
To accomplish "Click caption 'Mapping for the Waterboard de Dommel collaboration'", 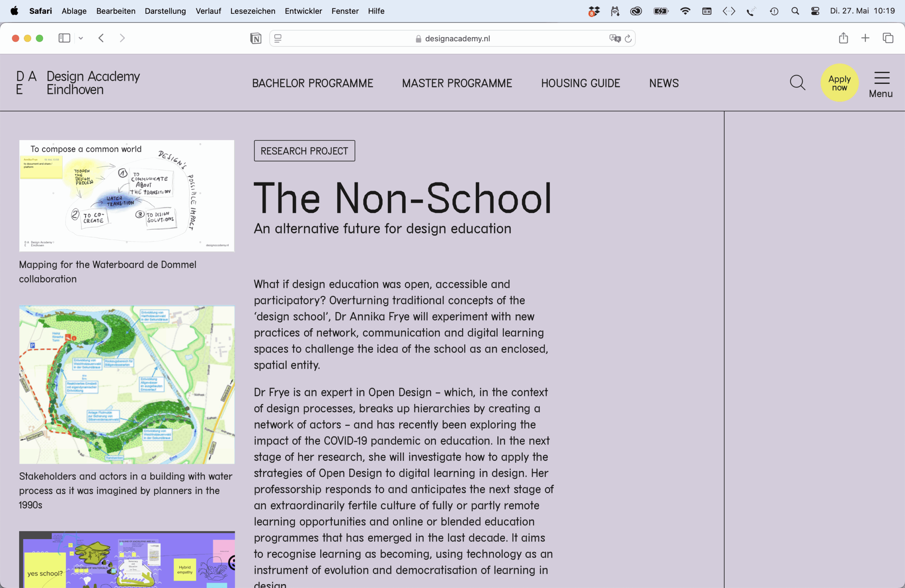I will (107, 272).
